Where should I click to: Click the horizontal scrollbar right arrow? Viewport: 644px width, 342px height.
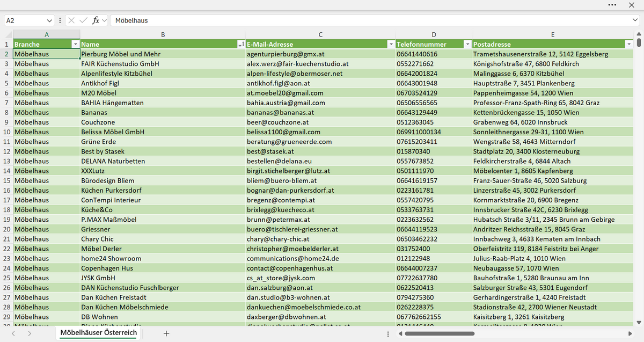[631, 333]
